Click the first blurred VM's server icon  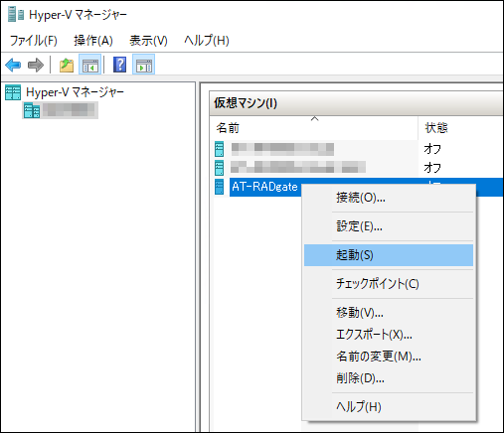click(219, 149)
